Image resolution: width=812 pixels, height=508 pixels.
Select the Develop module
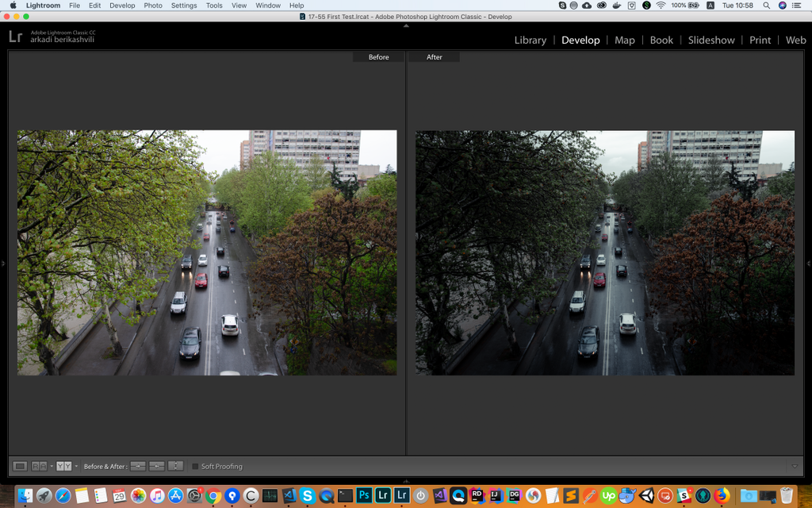(x=580, y=40)
